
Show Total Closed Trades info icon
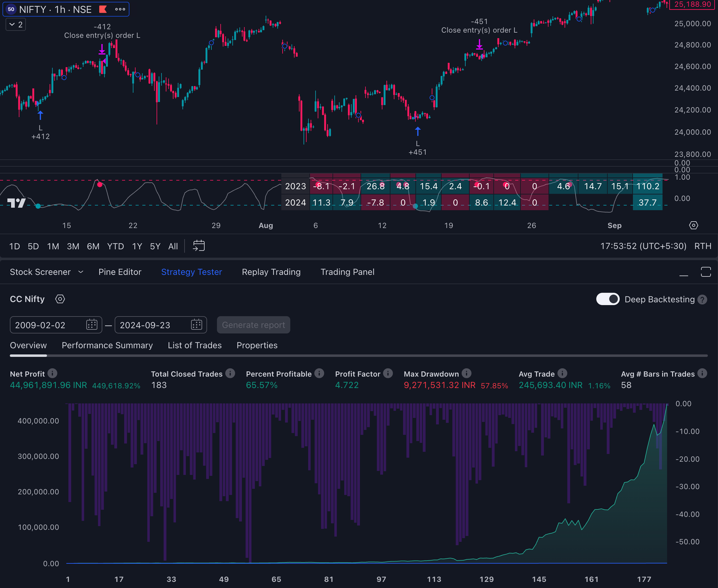230,373
